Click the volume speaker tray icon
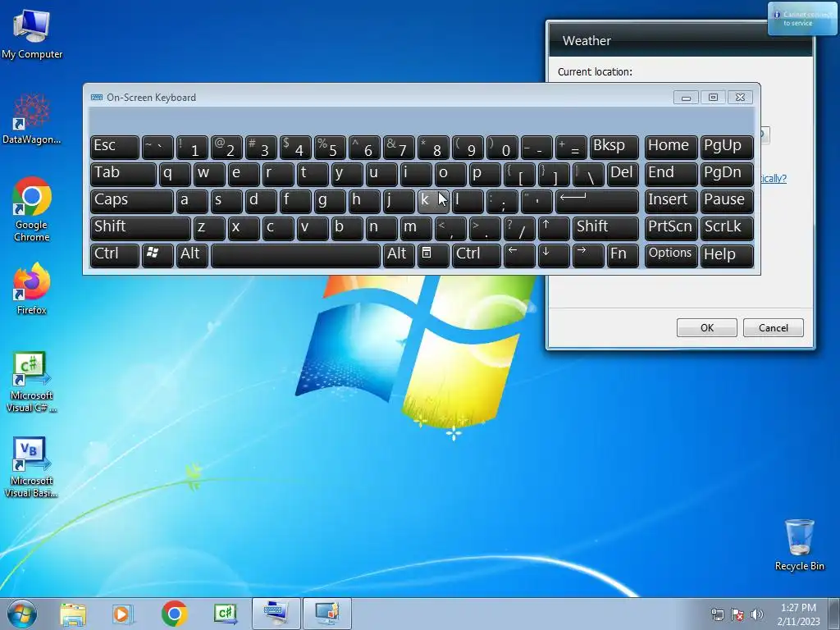The height and width of the screenshot is (630, 840). coord(756,614)
